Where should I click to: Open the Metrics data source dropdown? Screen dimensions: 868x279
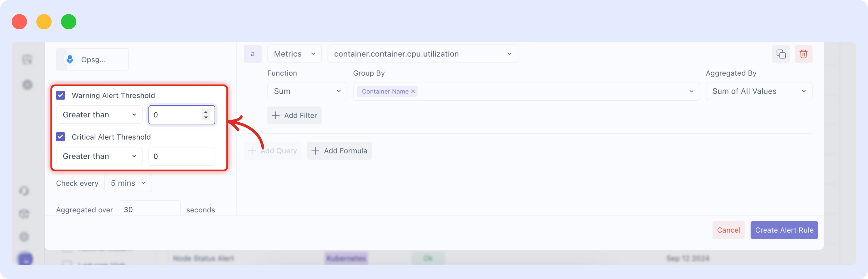294,54
